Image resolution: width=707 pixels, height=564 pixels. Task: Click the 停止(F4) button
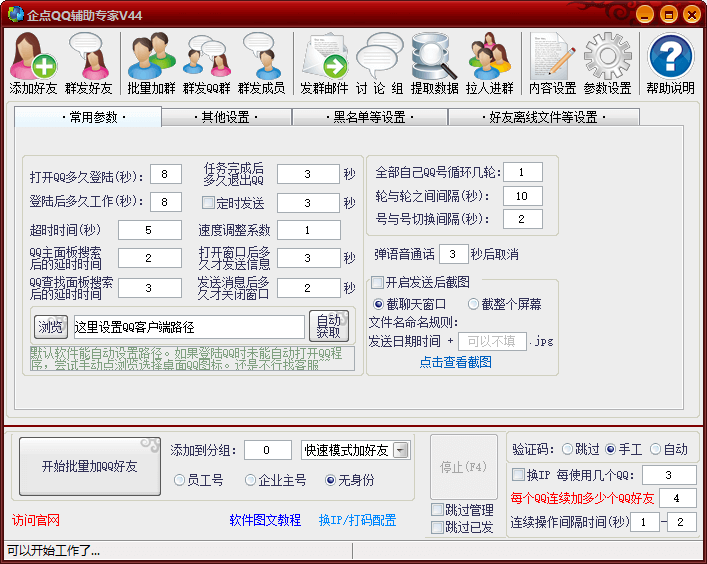click(x=464, y=467)
